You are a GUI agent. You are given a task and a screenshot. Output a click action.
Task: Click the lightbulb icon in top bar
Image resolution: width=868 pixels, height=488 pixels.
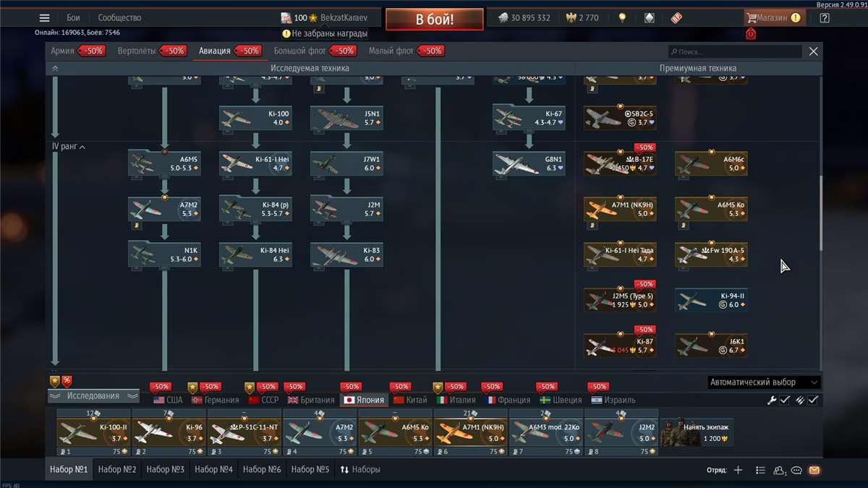(x=622, y=17)
